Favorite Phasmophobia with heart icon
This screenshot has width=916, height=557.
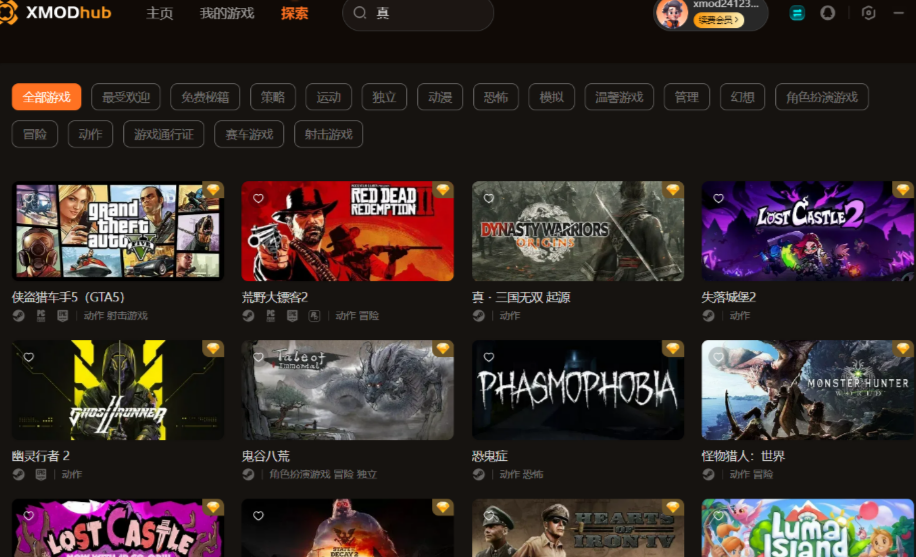point(489,357)
